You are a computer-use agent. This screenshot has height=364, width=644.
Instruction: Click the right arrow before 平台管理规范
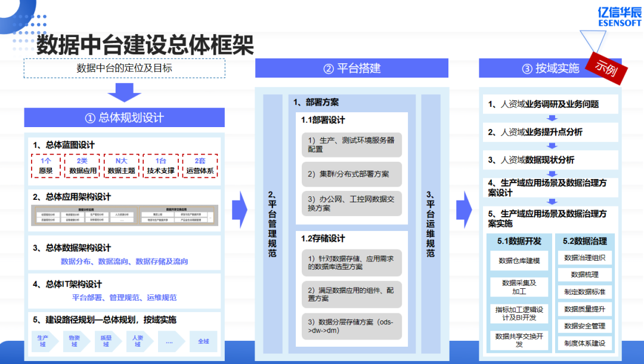[240, 209]
